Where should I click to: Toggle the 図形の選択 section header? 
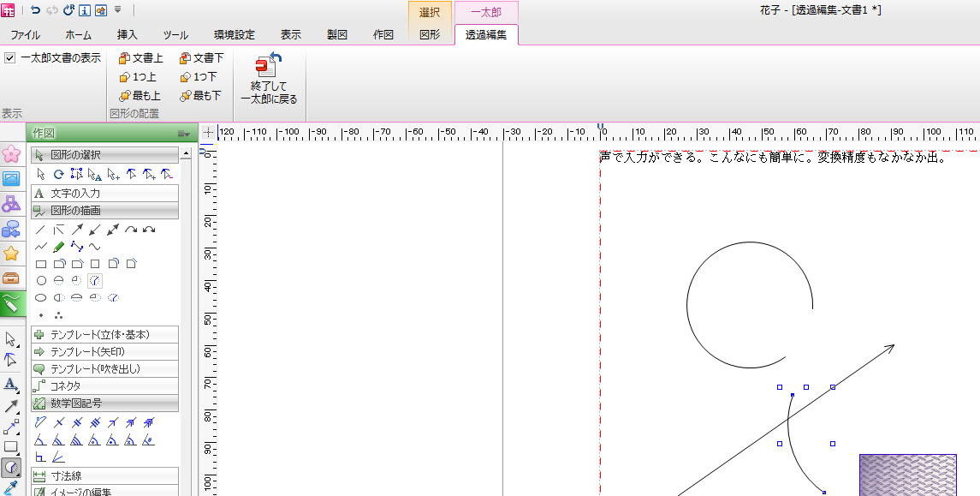click(x=104, y=154)
